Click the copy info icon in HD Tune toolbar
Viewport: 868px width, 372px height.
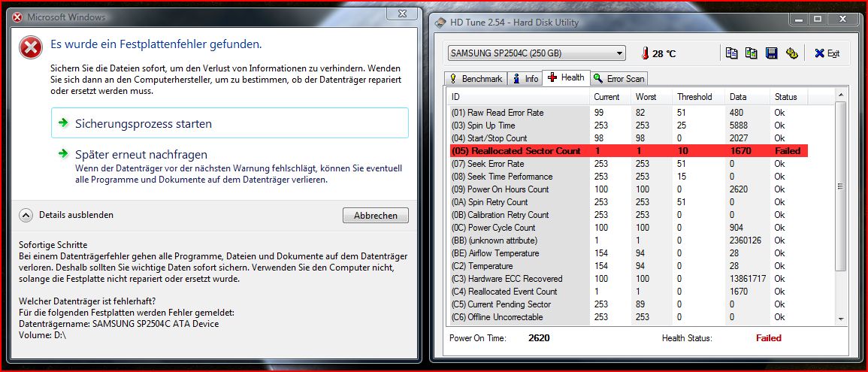point(732,53)
